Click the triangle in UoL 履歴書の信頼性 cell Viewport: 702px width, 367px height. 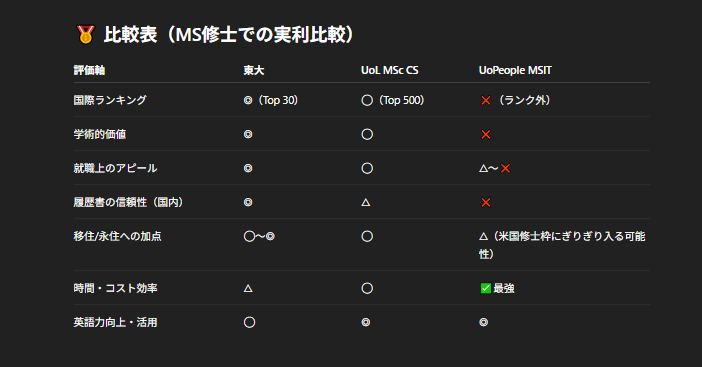pos(366,203)
